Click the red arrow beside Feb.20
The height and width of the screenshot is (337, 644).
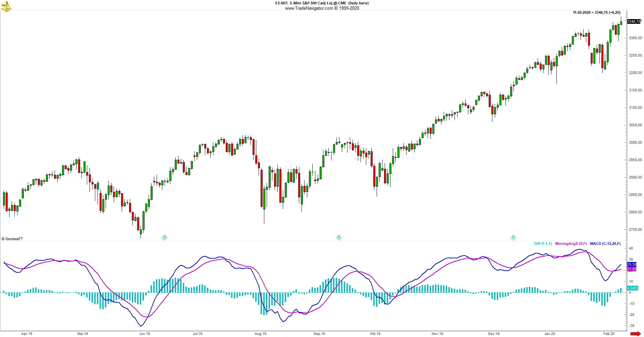[635, 334]
